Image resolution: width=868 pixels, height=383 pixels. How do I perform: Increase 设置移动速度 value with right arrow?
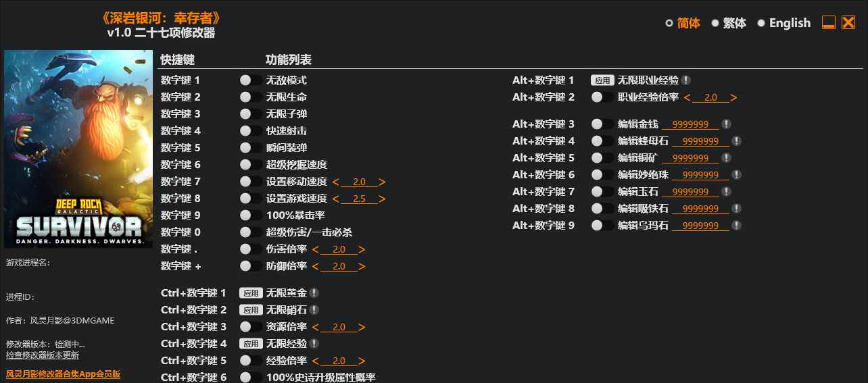pos(382,182)
